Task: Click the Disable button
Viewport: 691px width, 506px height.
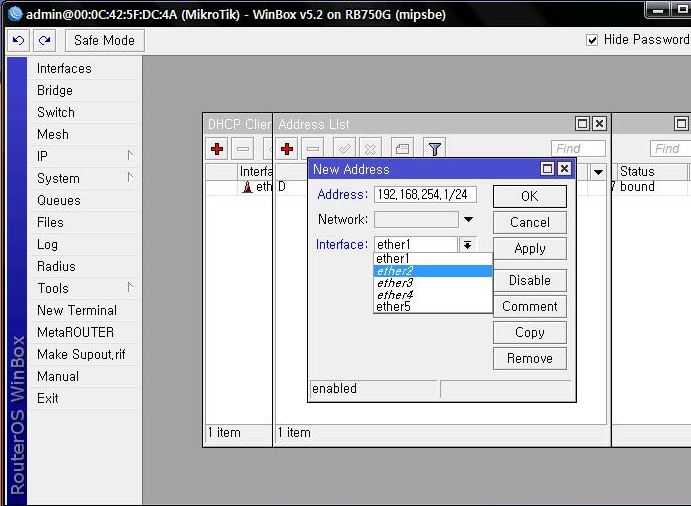Action: pos(530,280)
